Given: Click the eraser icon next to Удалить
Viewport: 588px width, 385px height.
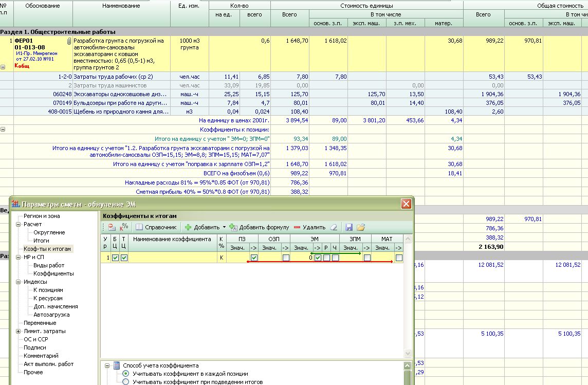Looking at the screenshot, I should pos(334,227).
